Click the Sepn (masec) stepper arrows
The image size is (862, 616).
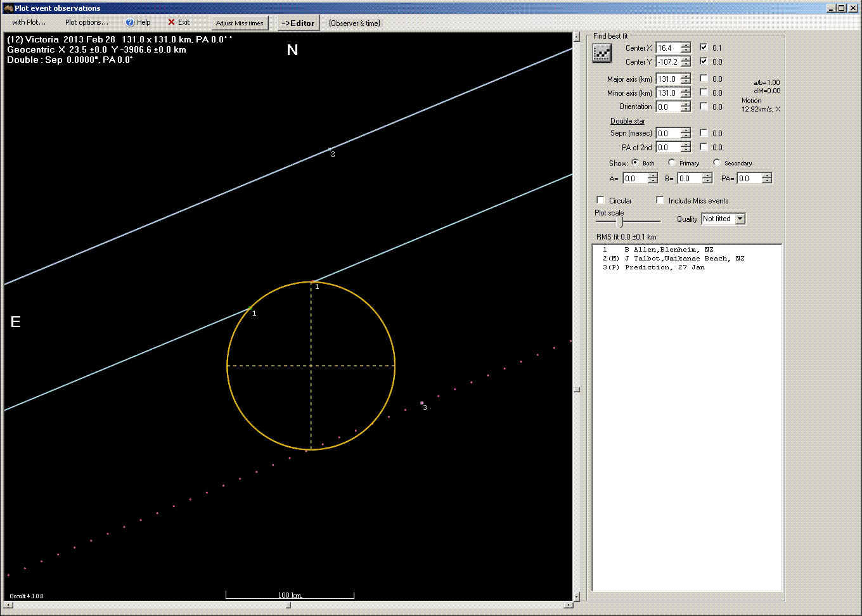(685, 134)
